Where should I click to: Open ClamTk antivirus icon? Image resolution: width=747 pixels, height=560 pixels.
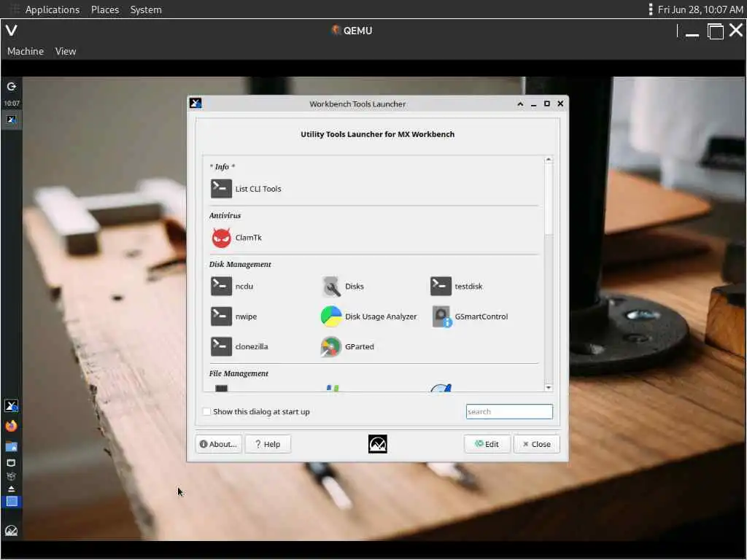(221, 238)
